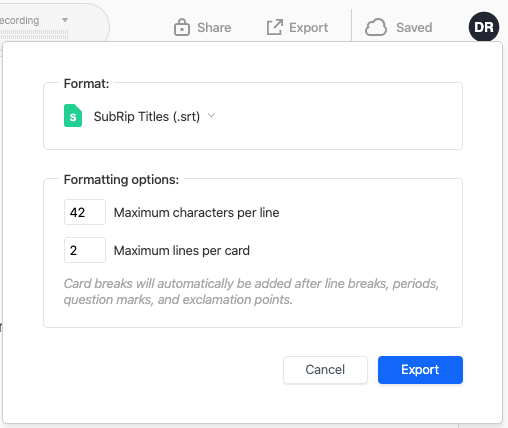Click the green SubRip file icon
Image resolution: width=508 pixels, height=428 pixels.
coord(73,116)
